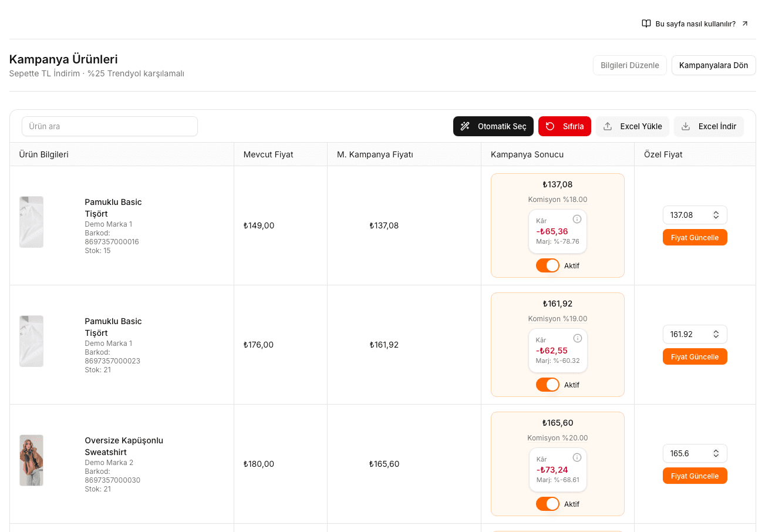Click the book icon beside page help

pyautogui.click(x=646, y=23)
